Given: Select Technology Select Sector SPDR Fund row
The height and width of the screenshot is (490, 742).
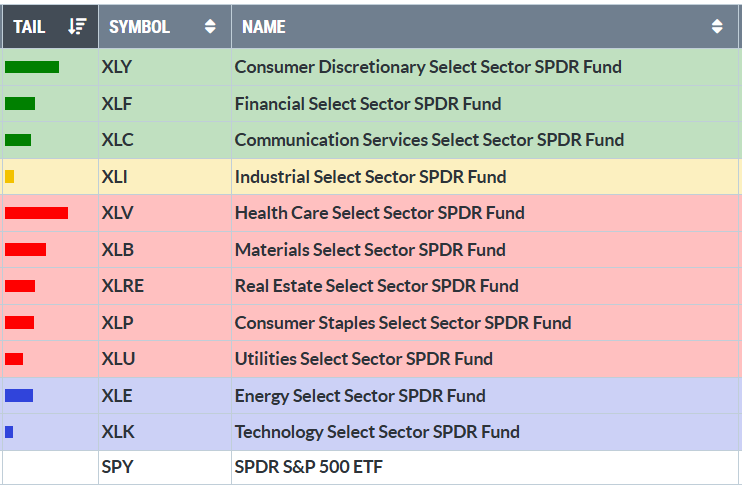Looking at the screenshot, I should click(x=377, y=432).
